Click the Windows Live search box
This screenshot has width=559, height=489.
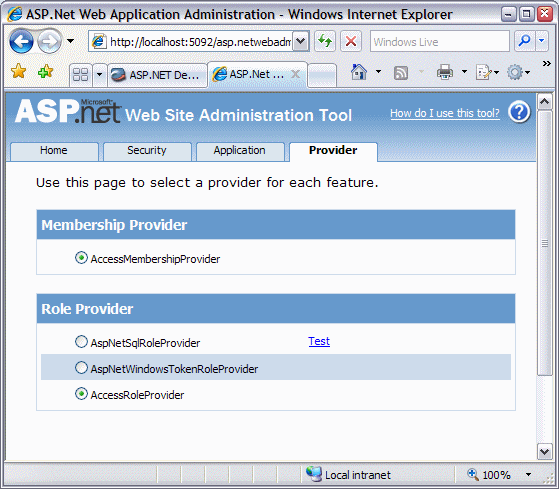[x=440, y=42]
